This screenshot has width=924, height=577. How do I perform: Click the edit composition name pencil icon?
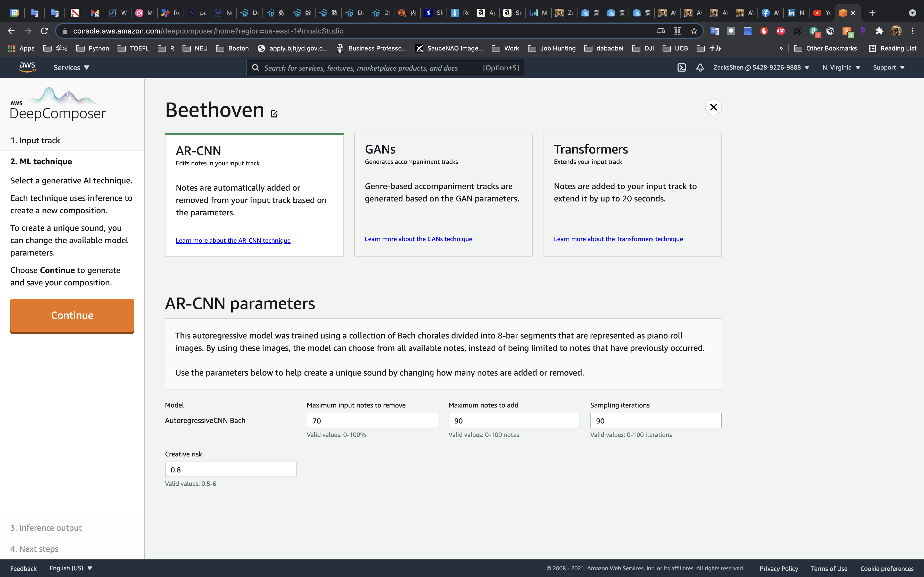274,114
